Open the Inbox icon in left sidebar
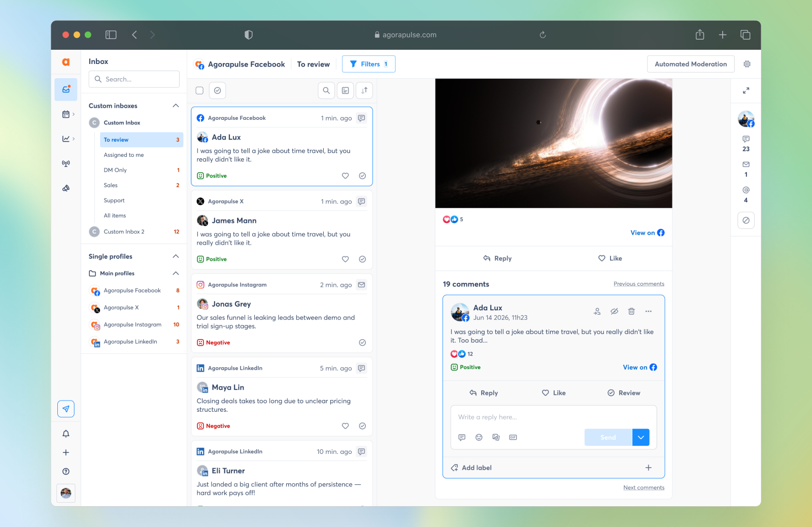 click(66, 89)
